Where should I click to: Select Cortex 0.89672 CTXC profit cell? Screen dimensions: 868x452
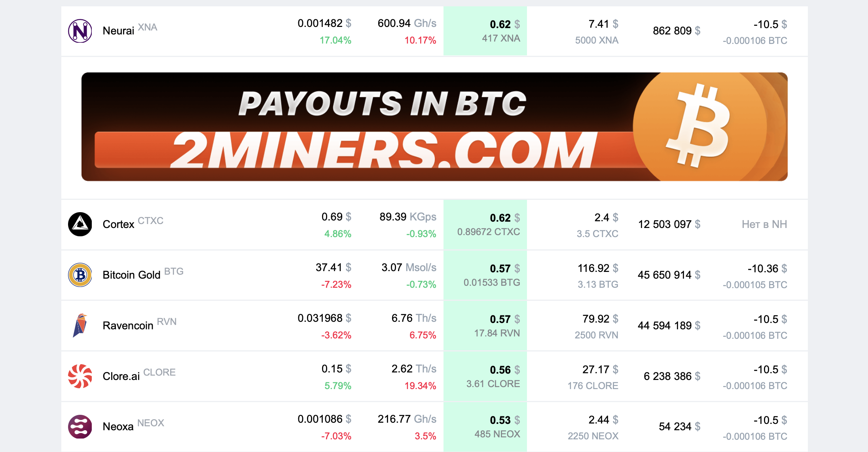pyautogui.click(x=488, y=232)
